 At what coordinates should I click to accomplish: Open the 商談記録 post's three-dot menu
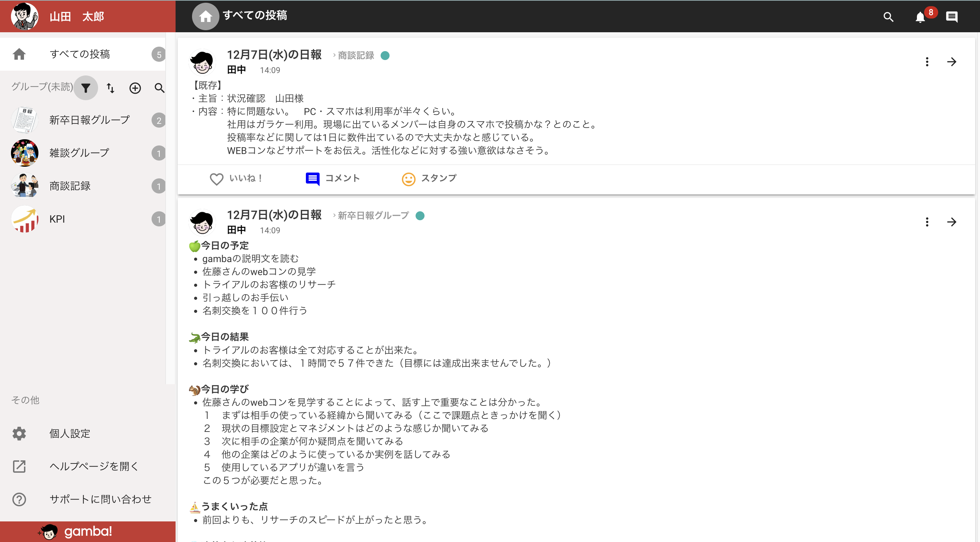pyautogui.click(x=927, y=62)
